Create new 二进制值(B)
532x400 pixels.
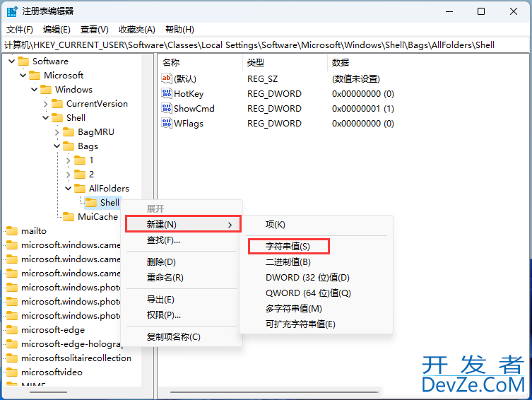317,262
